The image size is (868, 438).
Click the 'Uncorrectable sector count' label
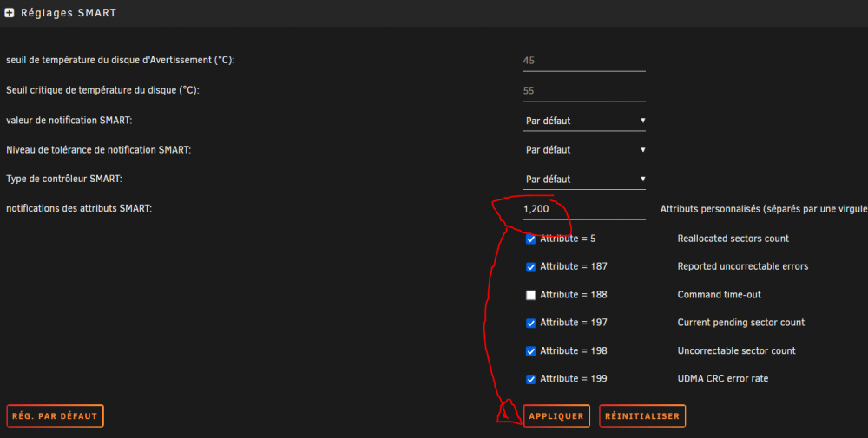pos(737,350)
